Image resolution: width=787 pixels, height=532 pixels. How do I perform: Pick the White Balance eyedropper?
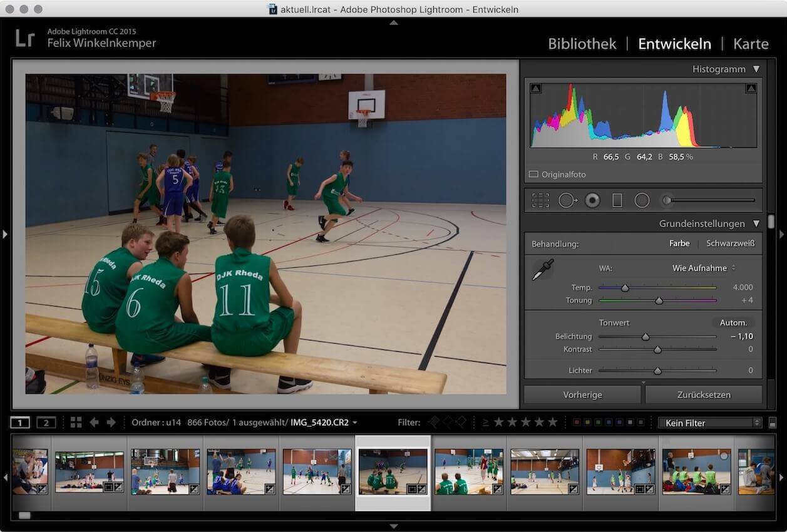pyautogui.click(x=542, y=268)
